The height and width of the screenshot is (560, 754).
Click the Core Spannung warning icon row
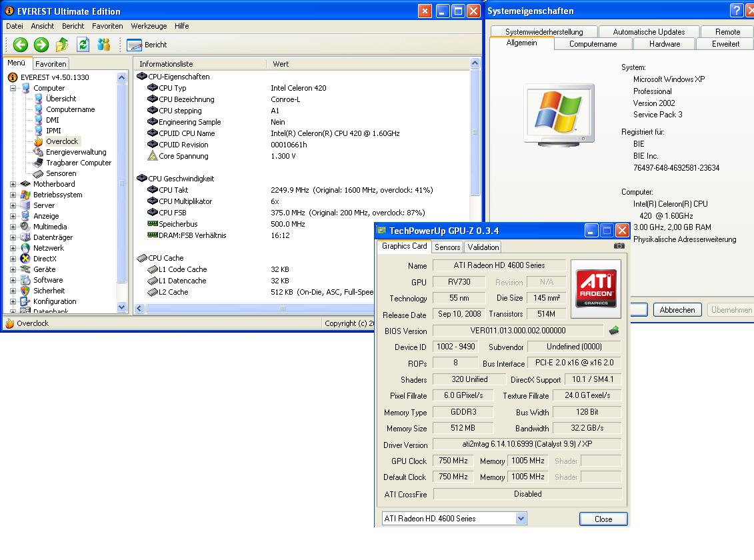(x=153, y=156)
